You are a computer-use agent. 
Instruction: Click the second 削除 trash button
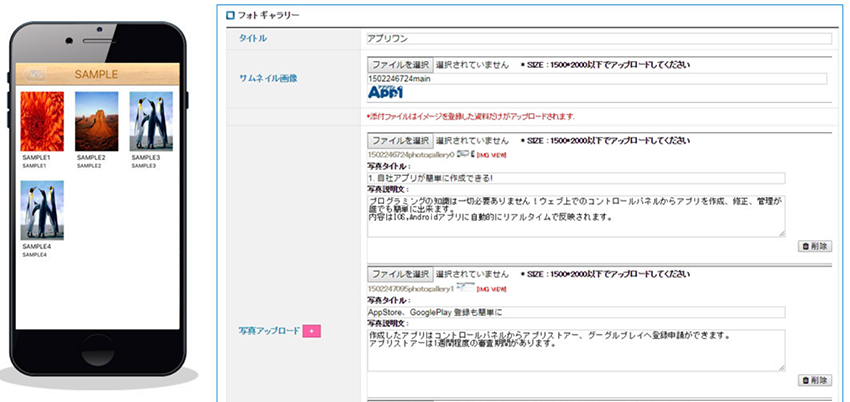(815, 380)
